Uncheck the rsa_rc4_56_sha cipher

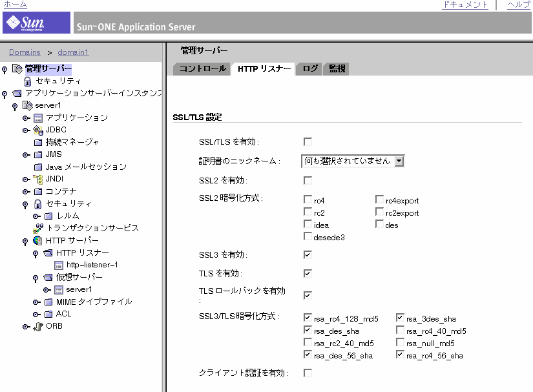point(400,355)
